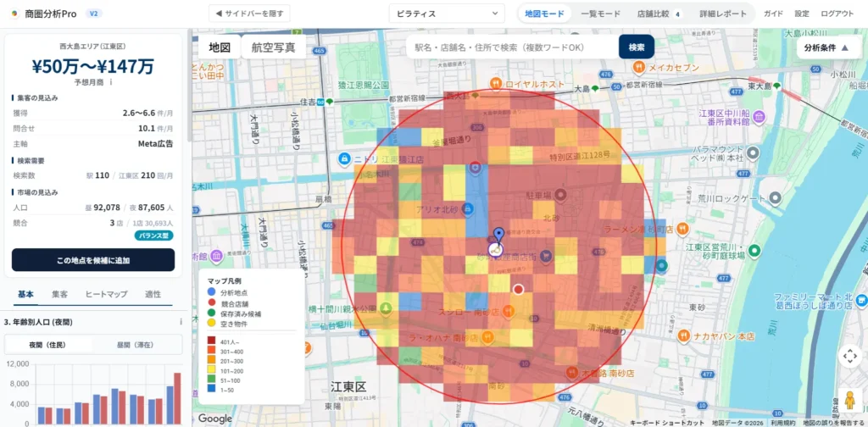868x427 pixels.
Task: Click the ログアウト link
Action: [837, 14]
